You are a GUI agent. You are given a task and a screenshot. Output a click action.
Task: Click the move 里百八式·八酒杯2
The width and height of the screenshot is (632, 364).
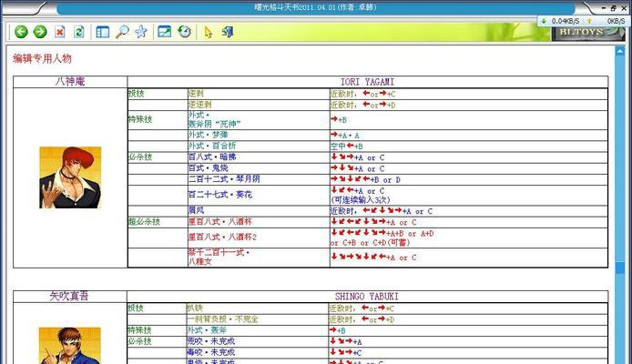coord(222,238)
